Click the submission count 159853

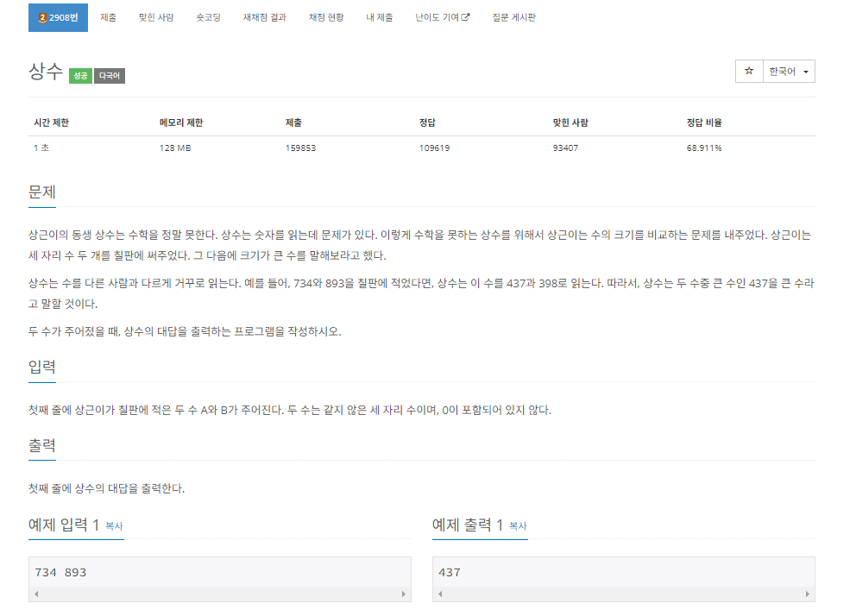300,148
